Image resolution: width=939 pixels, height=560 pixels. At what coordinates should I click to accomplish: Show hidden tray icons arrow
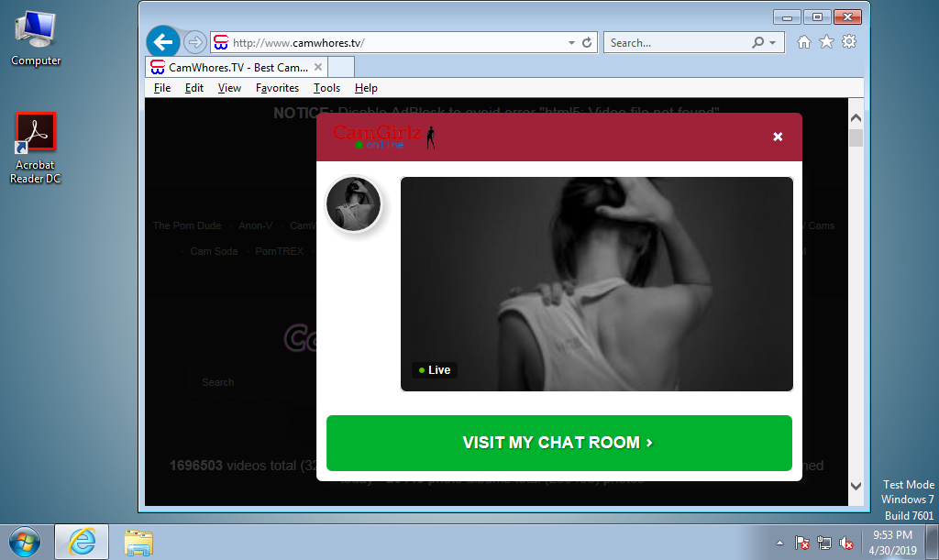coord(779,543)
